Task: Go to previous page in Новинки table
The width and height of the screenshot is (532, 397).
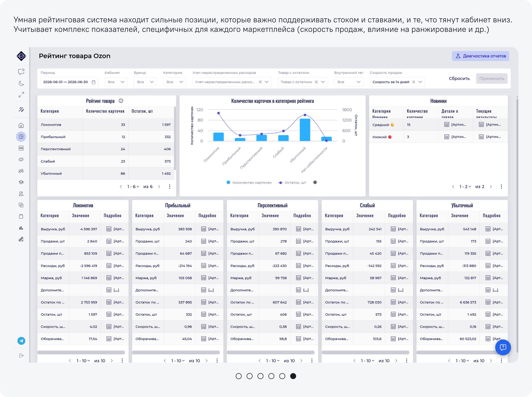Action: coord(453,186)
